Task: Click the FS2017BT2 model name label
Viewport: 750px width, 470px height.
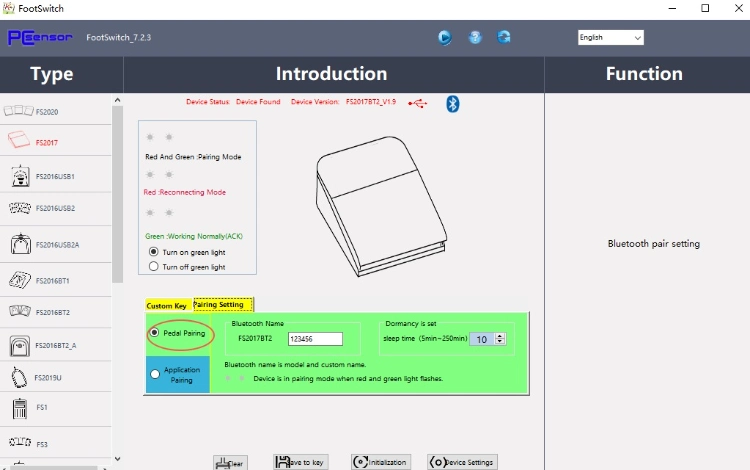Action: (x=255, y=339)
